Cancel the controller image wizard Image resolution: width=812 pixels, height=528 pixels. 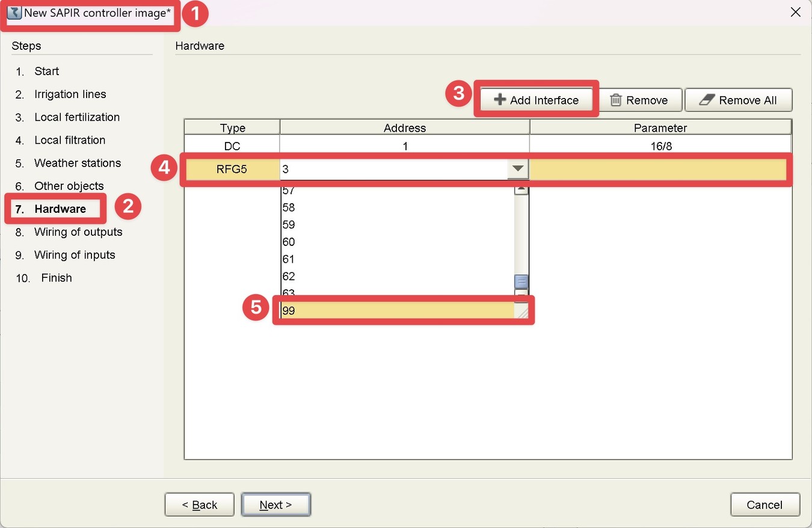point(765,505)
